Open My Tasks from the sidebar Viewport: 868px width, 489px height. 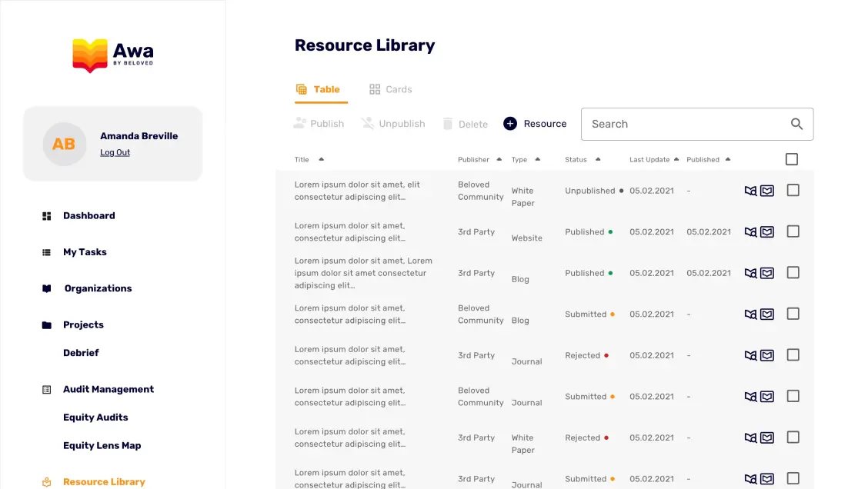click(46, 251)
